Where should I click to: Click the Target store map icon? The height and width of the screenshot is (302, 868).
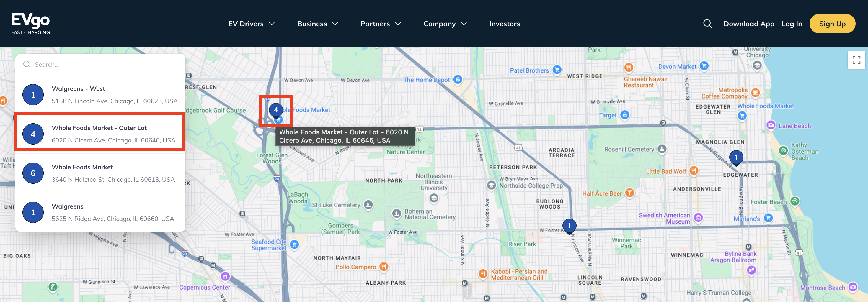(x=624, y=115)
